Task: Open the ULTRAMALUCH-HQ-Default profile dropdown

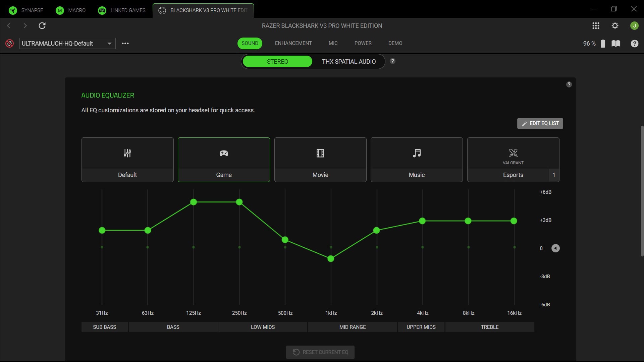Action: point(67,43)
